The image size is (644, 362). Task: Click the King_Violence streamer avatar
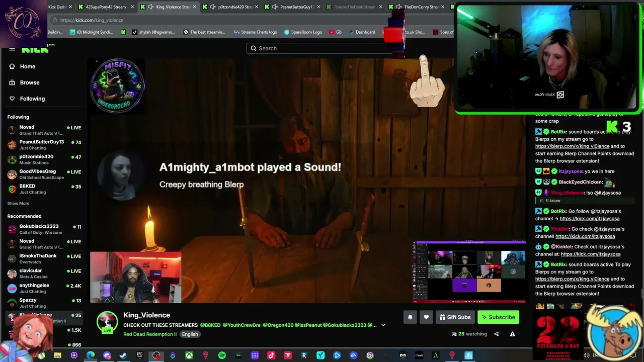107,322
